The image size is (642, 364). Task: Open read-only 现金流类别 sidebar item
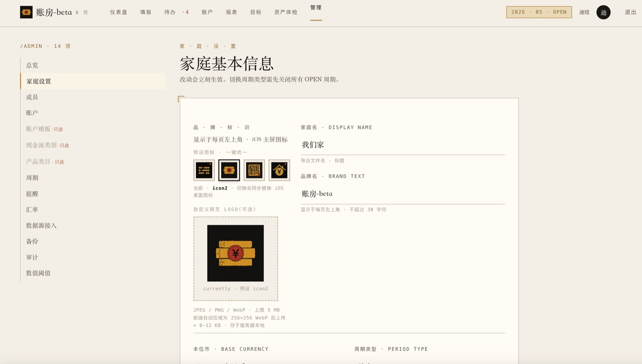[x=93, y=145]
